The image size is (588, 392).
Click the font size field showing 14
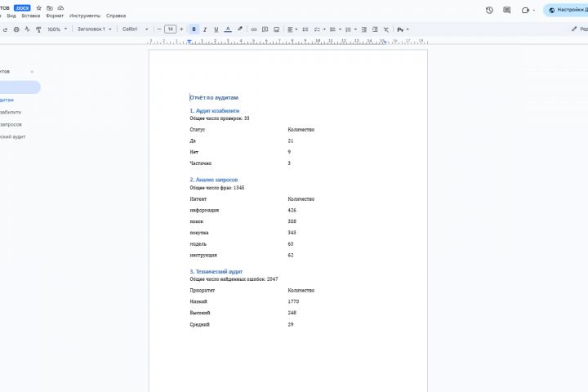pyautogui.click(x=170, y=29)
